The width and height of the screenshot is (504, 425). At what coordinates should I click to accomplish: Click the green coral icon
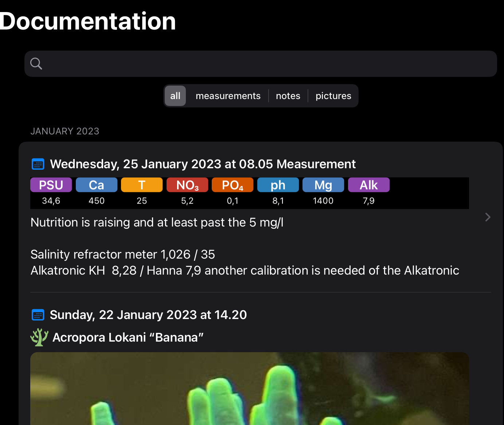[39, 337]
